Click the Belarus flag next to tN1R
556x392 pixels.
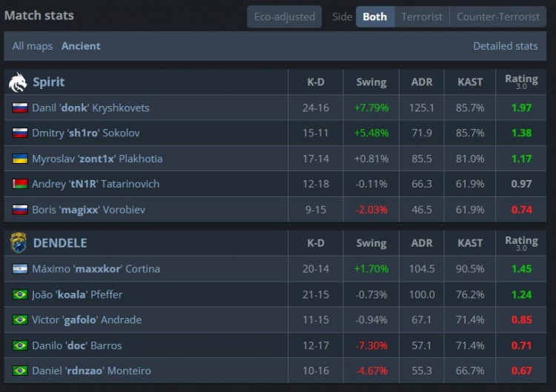[20, 184]
